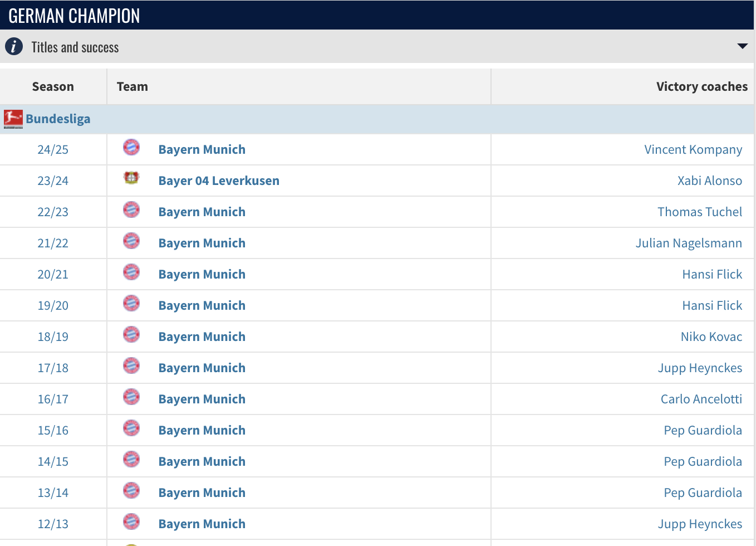Open Hansi Flick link in 19/20 row

[712, 305]
